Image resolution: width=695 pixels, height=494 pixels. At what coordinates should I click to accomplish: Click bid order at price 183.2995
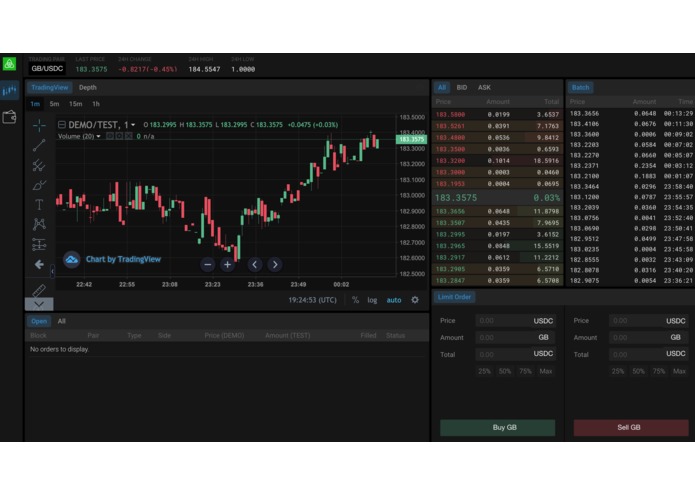click(x=497, y=234)
